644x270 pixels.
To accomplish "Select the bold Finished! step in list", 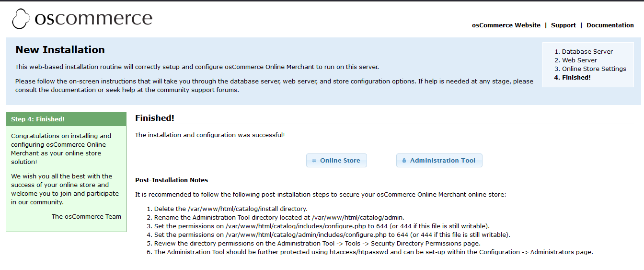I will point(576,78).
